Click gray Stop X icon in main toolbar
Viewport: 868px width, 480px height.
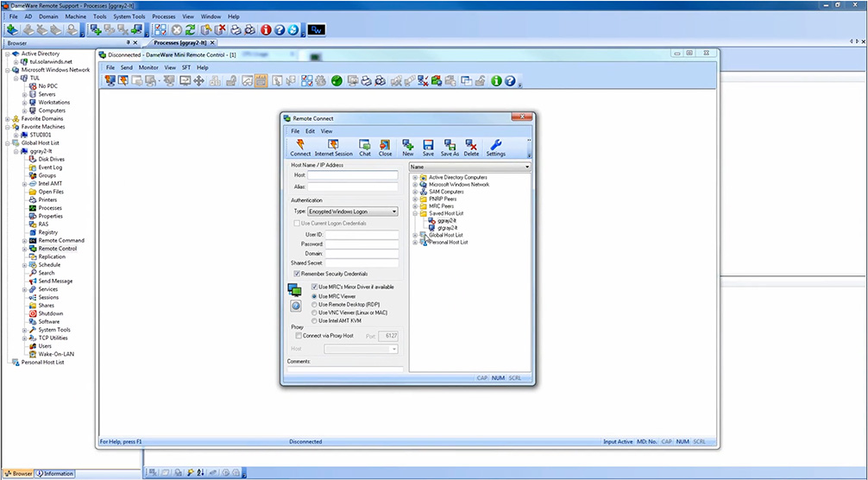point(177,30)
